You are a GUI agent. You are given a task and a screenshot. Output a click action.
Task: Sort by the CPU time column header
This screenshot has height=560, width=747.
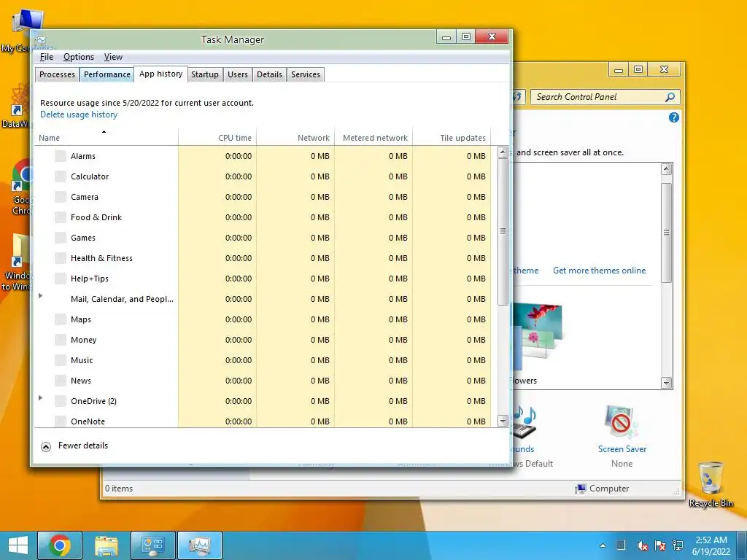pyautogui.click(x=217, y=137)
